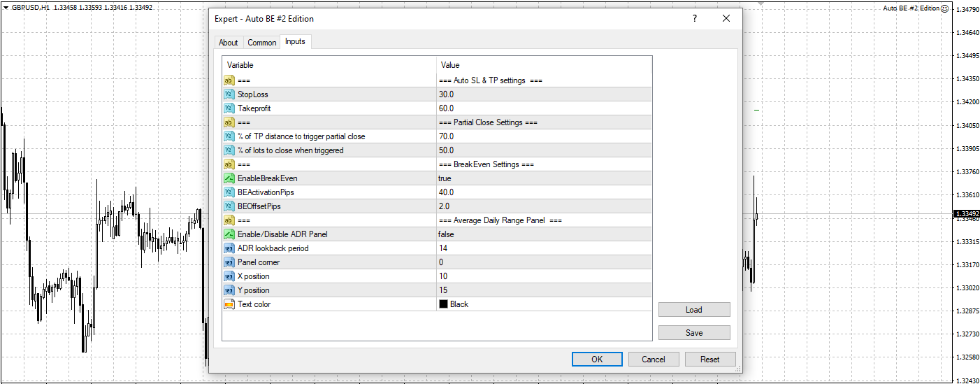The width and height of the screenshot is (980, 384).
Task: Click the 'Takeprofit' variable name
Action: (254, 108)
